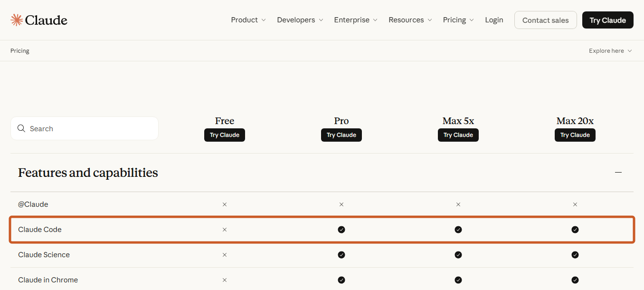Click the check mark for Claude in Chrome under Max 20x
Screen dimensions: 644x290
pos(575,280)
